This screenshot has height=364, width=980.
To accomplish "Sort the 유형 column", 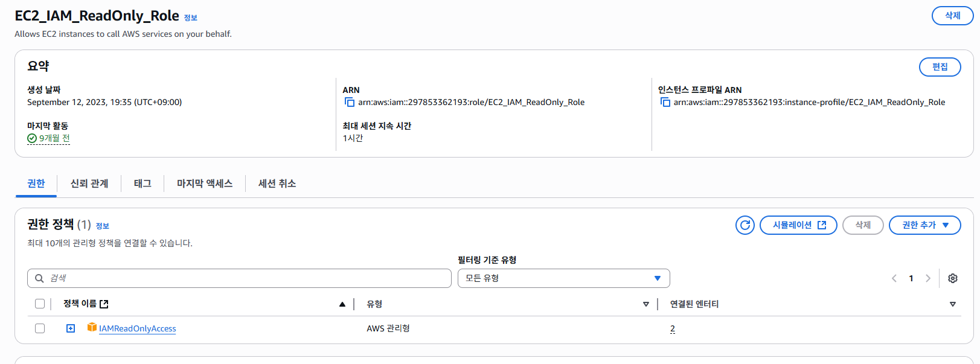I will pos(646,304).
